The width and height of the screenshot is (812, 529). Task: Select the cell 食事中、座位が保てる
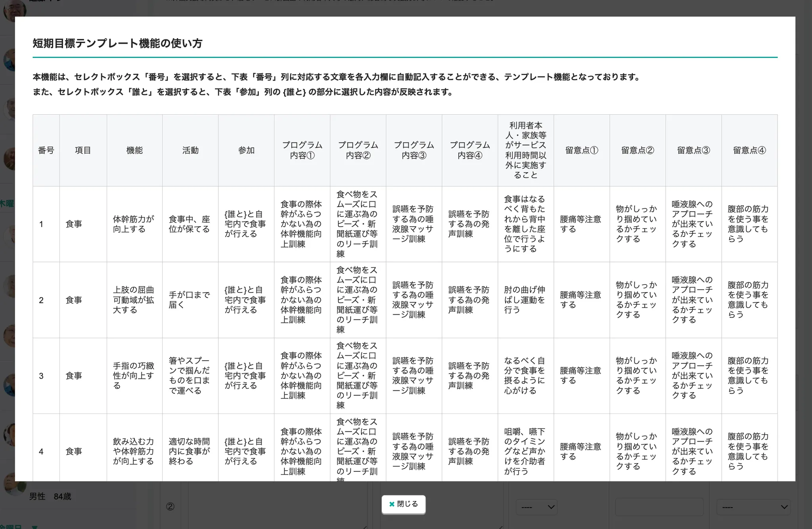click(x=190, y=224)
